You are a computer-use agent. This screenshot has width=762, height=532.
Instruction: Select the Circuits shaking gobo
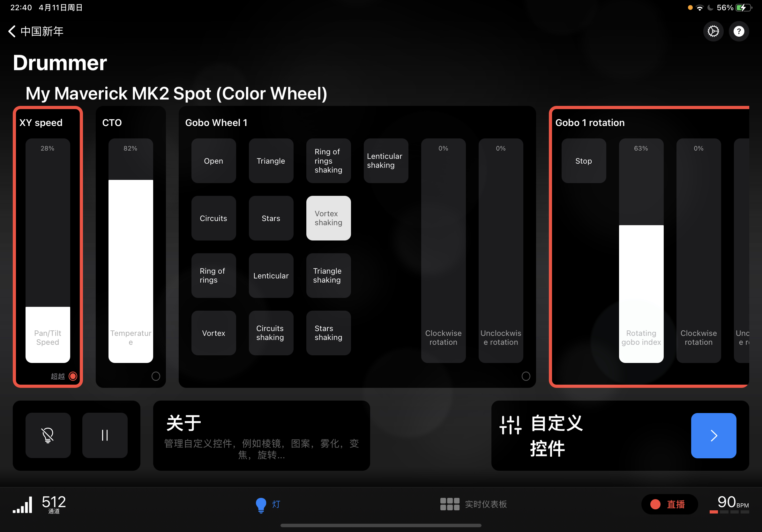[271, 333]
